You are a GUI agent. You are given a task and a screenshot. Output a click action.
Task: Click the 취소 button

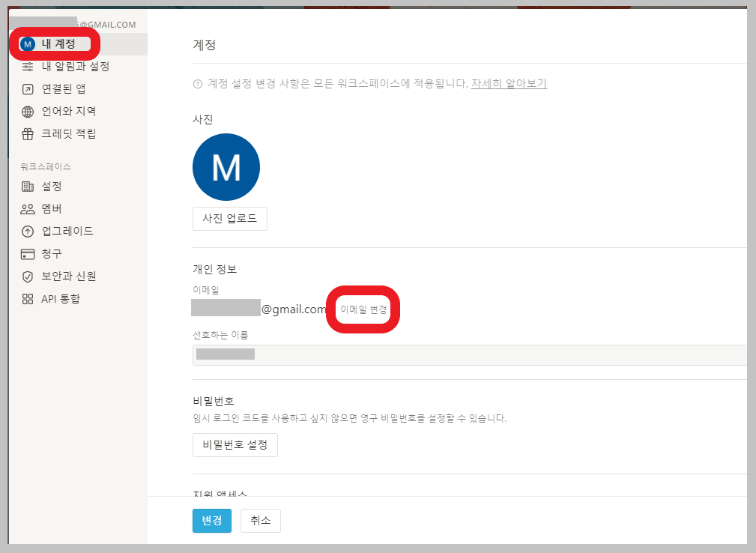[x=260, y=520]
